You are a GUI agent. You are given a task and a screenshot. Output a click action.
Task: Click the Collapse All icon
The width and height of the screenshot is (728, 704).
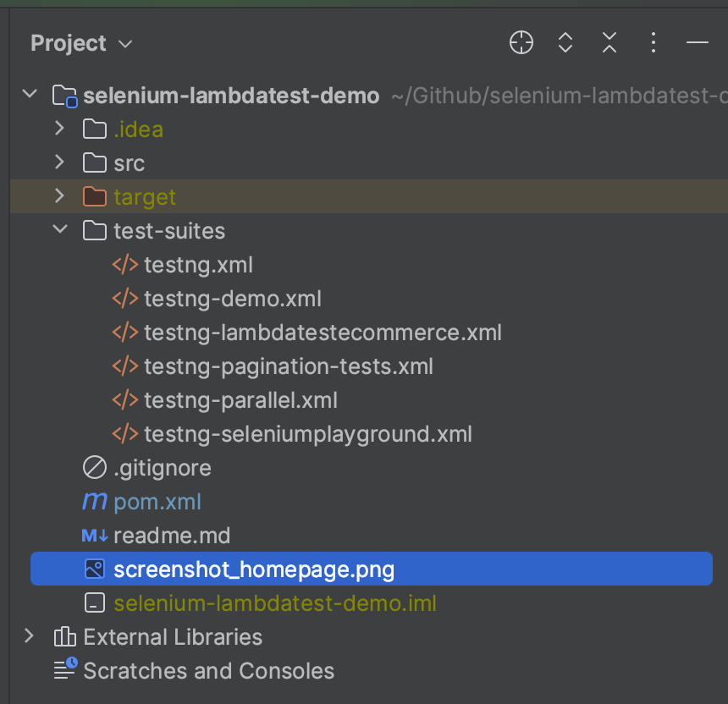[x=609, y=42]
